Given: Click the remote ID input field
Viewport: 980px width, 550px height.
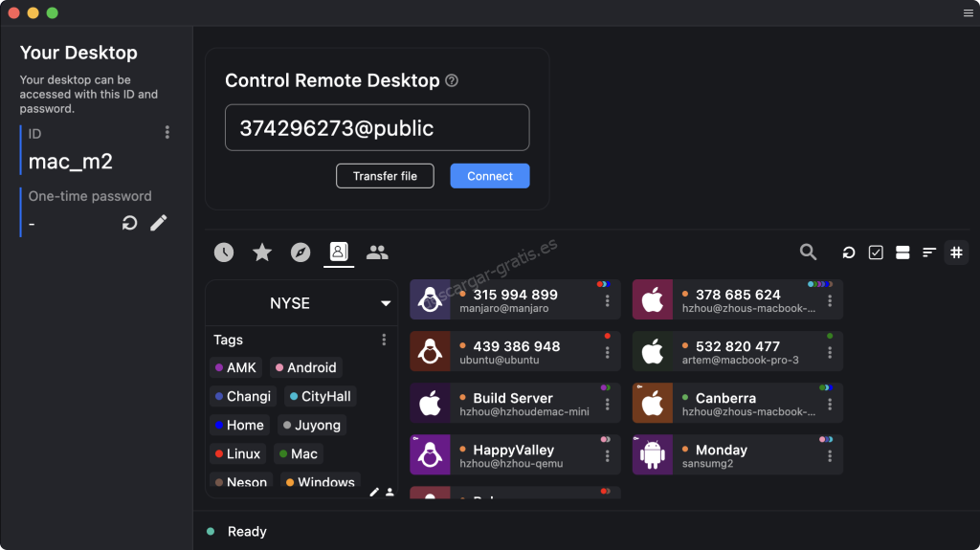Looking at the screenshot, I should point(377,127).
